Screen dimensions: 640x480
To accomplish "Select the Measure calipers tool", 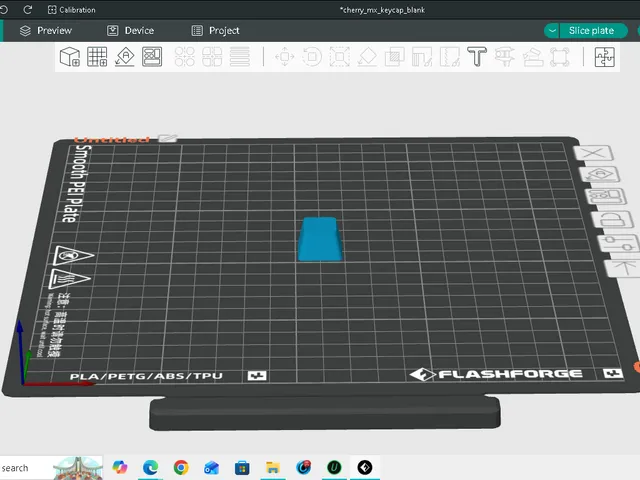I will pyautogui.click(x=504, y=57).
